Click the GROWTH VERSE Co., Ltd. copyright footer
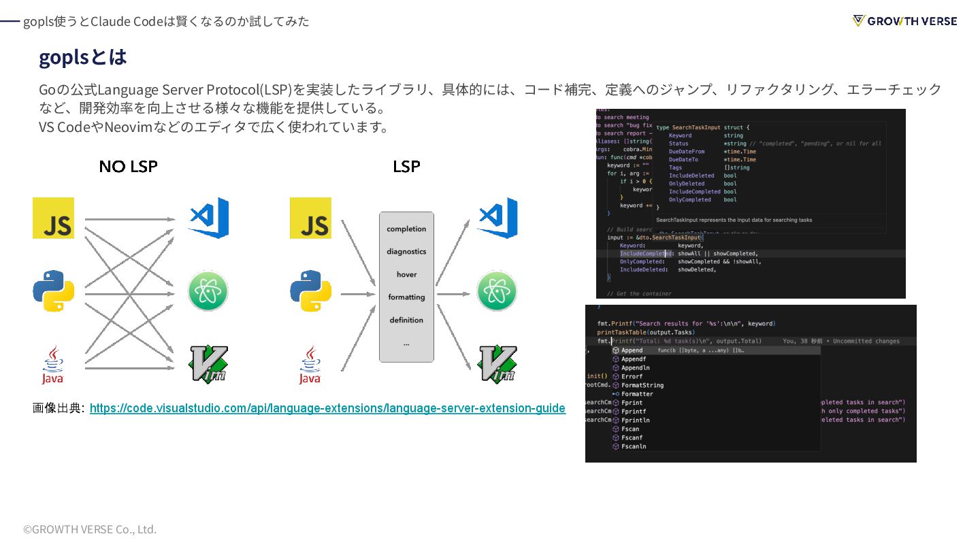980x551 pixels. coord(90,529)
